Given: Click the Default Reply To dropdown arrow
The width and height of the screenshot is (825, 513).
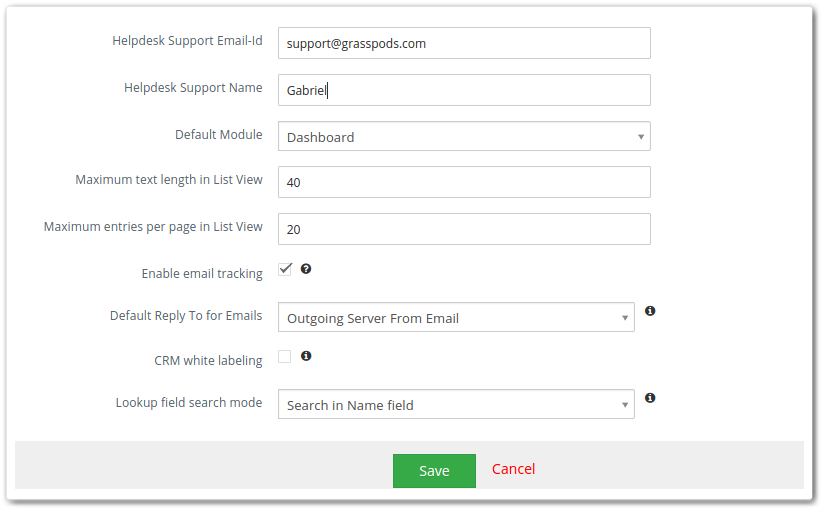Looking at the screenshot, I should [625, 318].
